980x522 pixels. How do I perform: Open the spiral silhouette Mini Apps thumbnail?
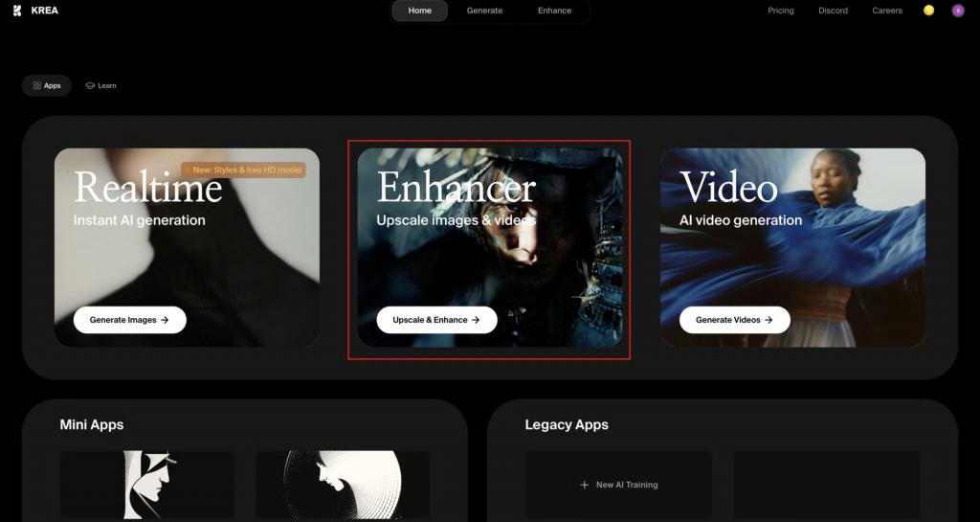[343, 485]
